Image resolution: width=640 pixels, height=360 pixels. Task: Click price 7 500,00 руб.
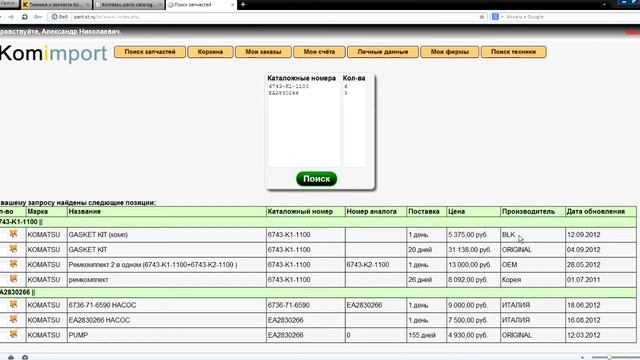pyautogui.click(x=467, y=320)
